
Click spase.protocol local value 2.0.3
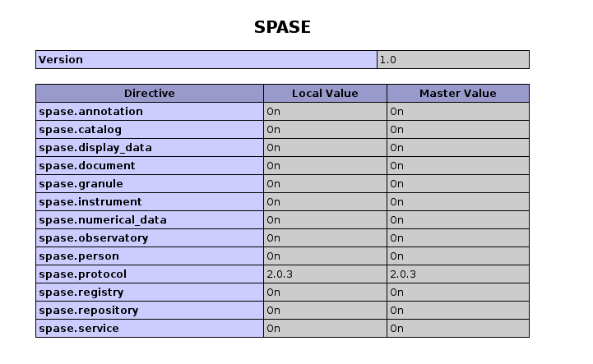point(280,274)
